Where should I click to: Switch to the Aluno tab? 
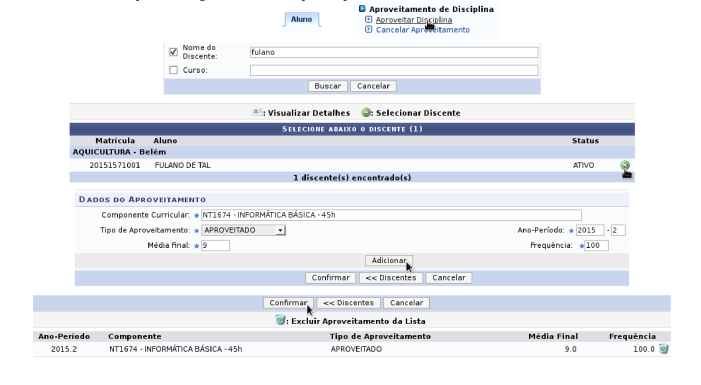pyautogui.click(x=301, y=19)
